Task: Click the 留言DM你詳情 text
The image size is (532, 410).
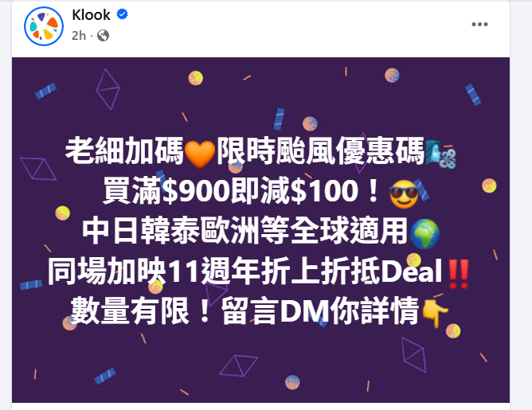Action: [320, 311]
